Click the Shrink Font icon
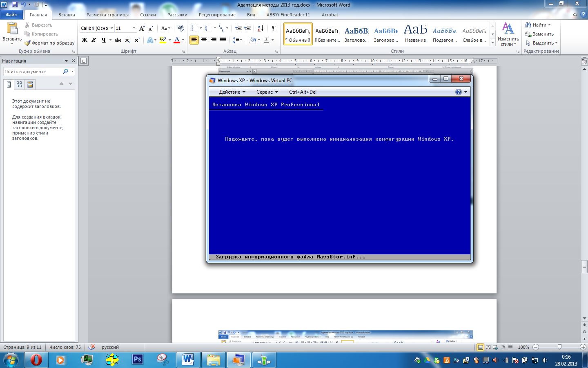This screenshot has width=588, height=368. pyautogui.click(x=151, y=28)
